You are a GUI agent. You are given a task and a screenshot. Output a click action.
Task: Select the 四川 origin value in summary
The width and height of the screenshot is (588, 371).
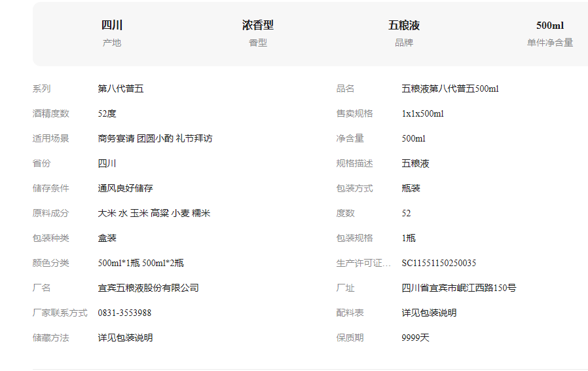[112, 25]
